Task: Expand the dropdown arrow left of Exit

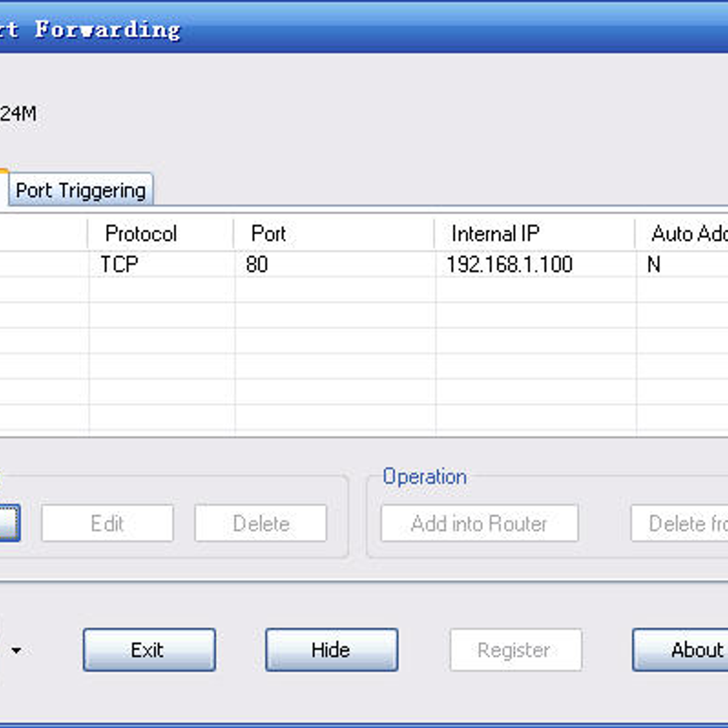Action: coord(16,650)
